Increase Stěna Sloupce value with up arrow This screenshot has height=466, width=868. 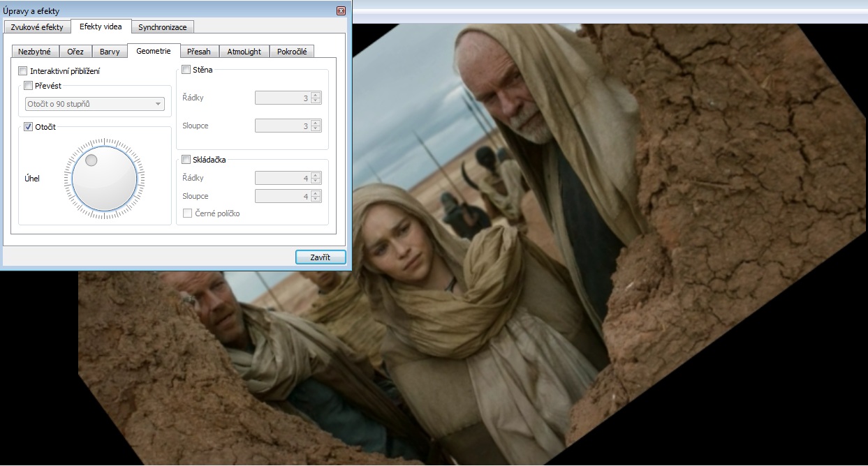(316, 123)
